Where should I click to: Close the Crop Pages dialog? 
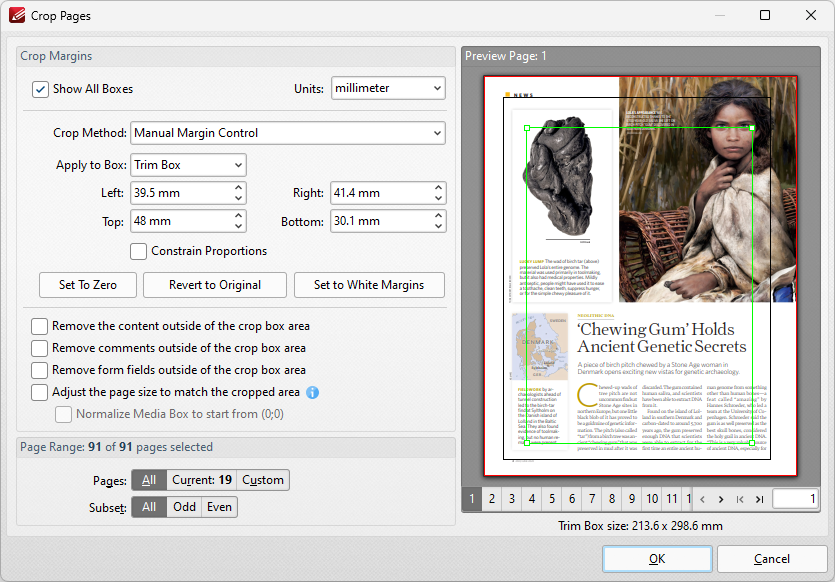point(811,15)
